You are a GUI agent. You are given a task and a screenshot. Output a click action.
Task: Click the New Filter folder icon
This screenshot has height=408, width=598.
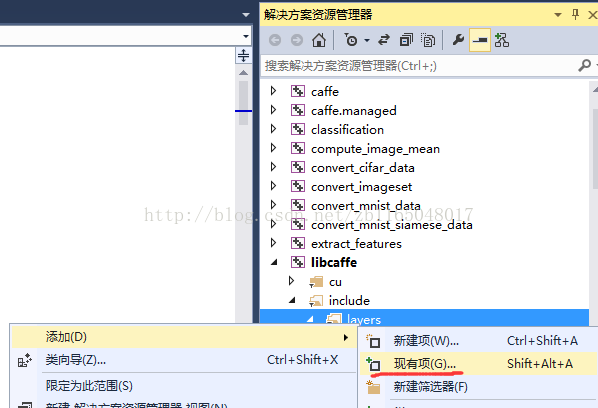coord(373,387)
